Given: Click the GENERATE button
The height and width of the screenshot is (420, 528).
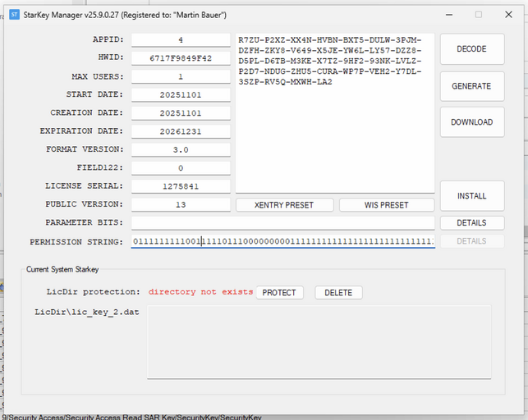Looking at the screenshot, I should pos(472,86).
